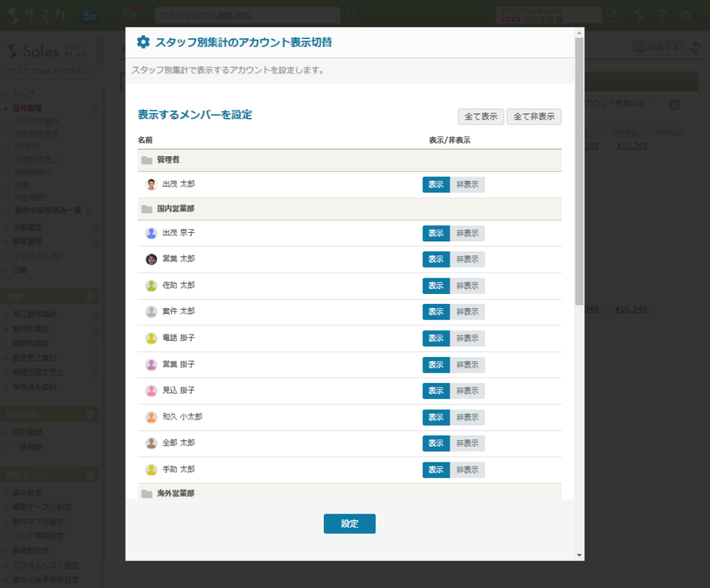710x588 pixels.
Task: Expand 案件管理 in the sidebar
Action: (x=96, y=109)
